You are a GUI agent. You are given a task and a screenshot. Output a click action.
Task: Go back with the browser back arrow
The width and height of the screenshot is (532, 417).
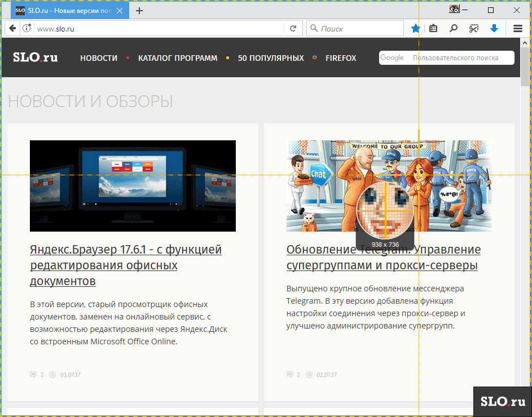point(12,29)
